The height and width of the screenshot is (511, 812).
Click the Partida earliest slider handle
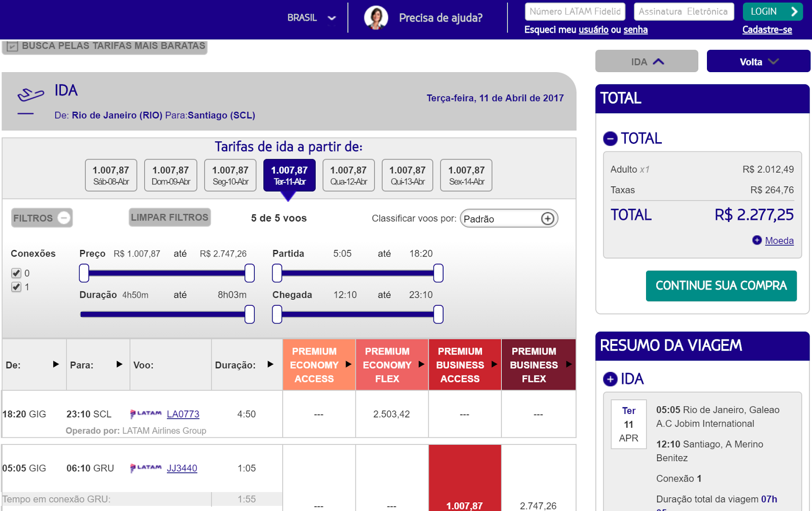tap(277, 273)
